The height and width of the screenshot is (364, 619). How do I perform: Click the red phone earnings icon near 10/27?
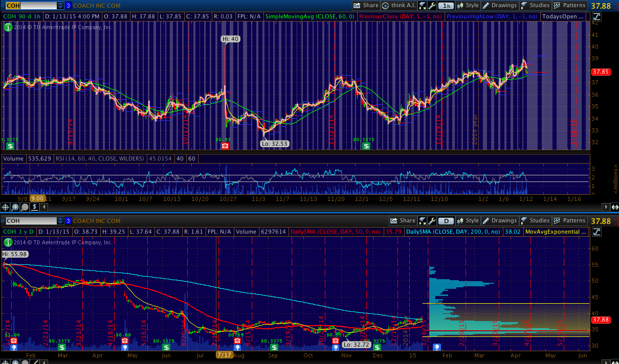pos(224,146)
